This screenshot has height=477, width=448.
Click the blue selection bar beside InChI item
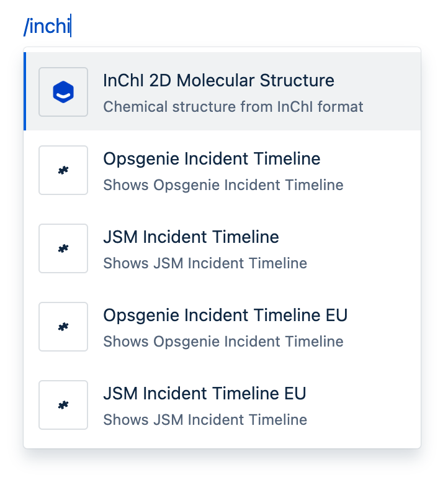25,91
